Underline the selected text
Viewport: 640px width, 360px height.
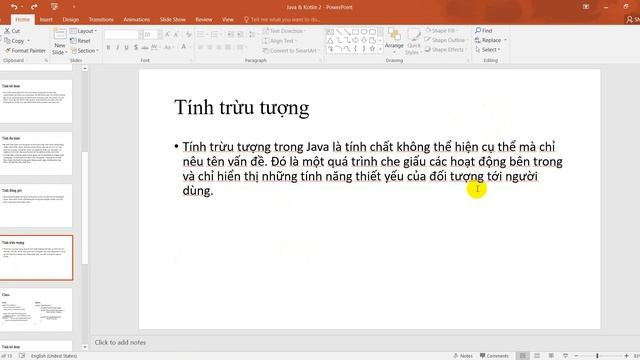coord(127,48)
